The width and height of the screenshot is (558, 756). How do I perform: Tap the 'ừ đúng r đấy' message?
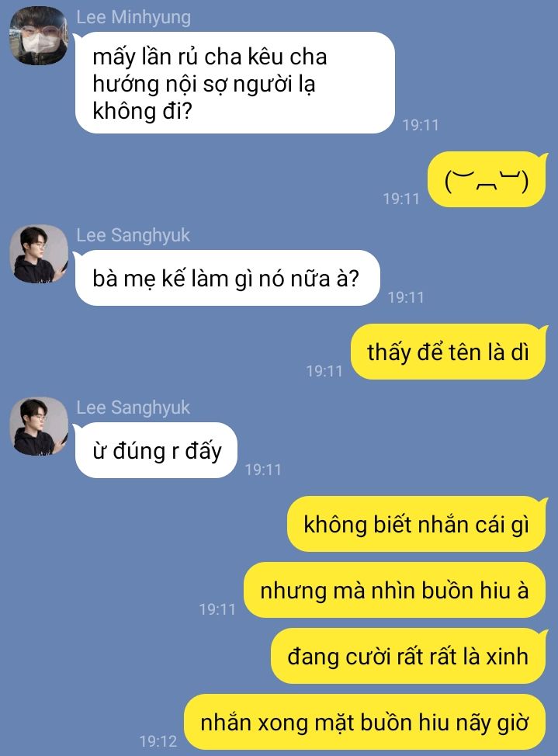click(156, 450)
